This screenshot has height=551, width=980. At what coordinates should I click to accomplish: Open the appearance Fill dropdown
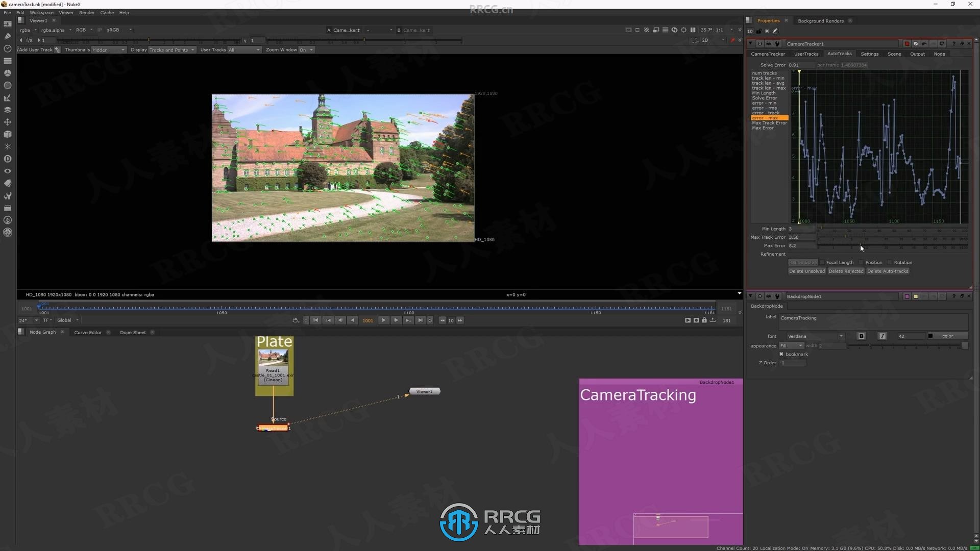(791, 346)
